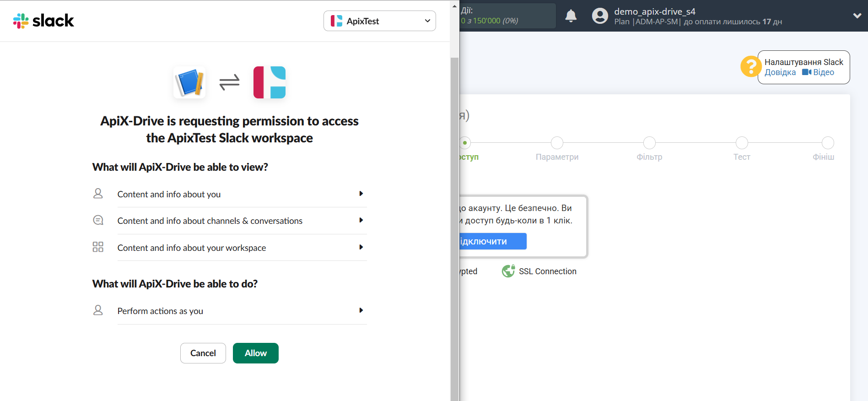Click the demo_apix-drive_s4 account name

point(655,11)
